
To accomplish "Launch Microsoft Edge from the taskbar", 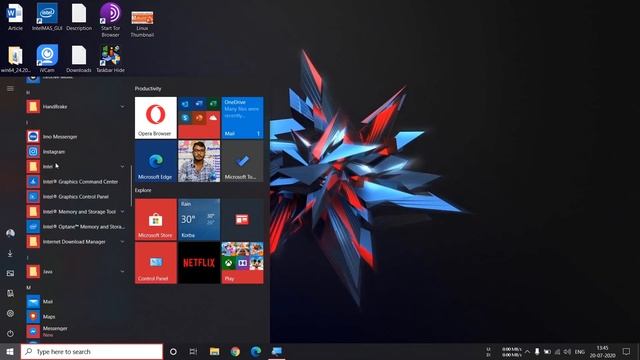I will (256, 351).
